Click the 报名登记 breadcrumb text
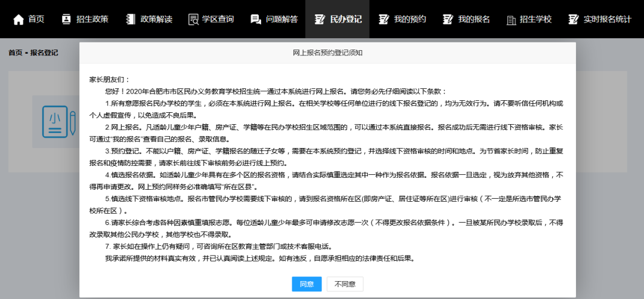 coord(44,53)
